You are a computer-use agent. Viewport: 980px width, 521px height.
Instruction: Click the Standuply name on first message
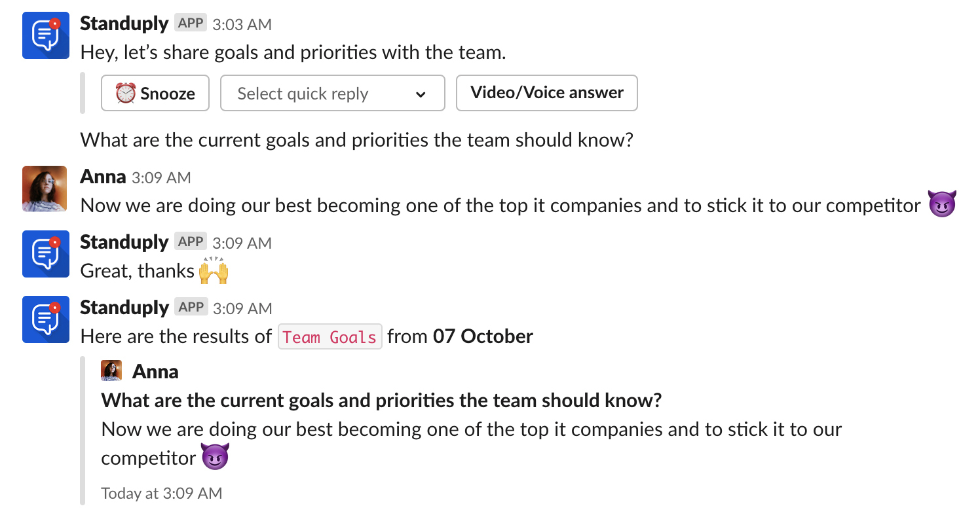click(x=124, y=24)
